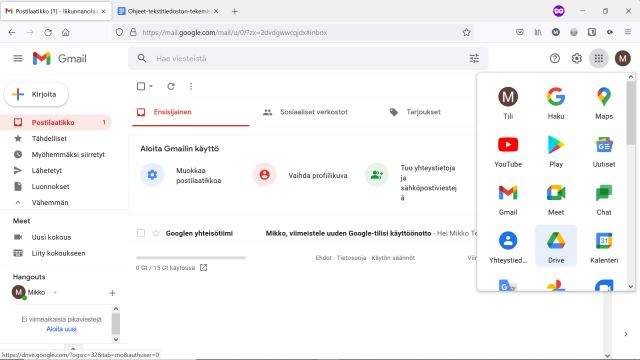This screenshot has height=360, width=640.
Task: Switch to the Ohjeet-tekstitiedoston browser tab
Action: pyautogui.click(x=169, y=11)
